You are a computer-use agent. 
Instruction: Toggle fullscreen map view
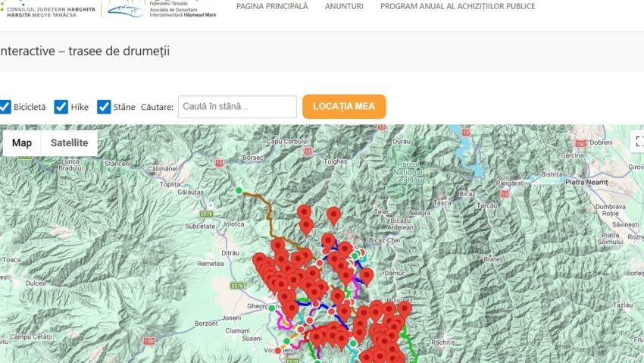638,142
